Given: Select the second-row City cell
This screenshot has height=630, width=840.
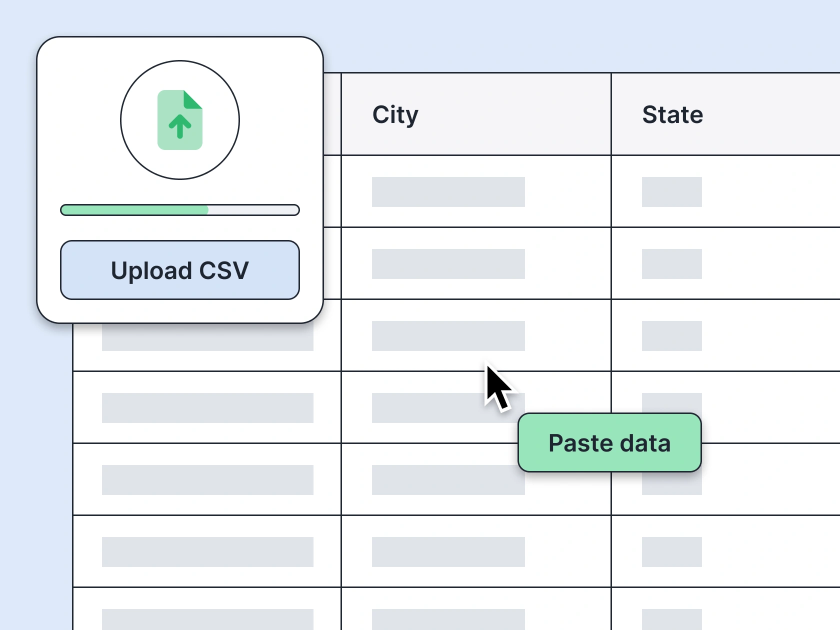Looking at the screenshot, I should click(448, 264).
